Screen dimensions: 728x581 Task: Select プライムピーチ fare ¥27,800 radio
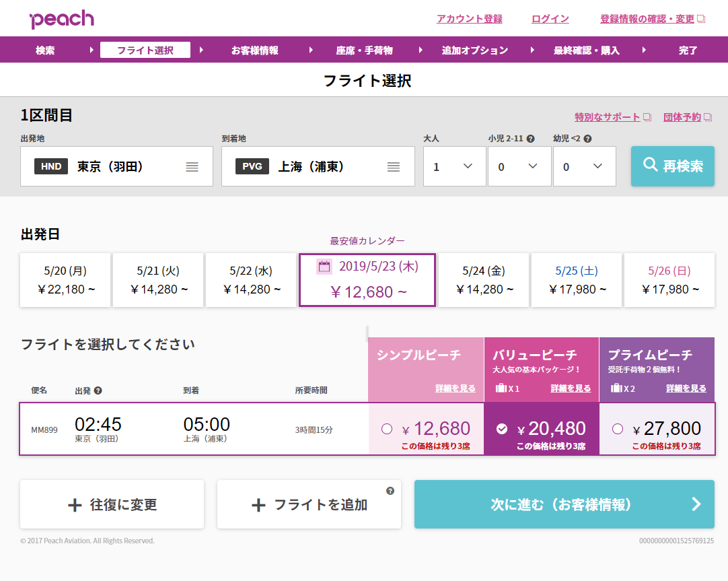(x=618, y=429)
